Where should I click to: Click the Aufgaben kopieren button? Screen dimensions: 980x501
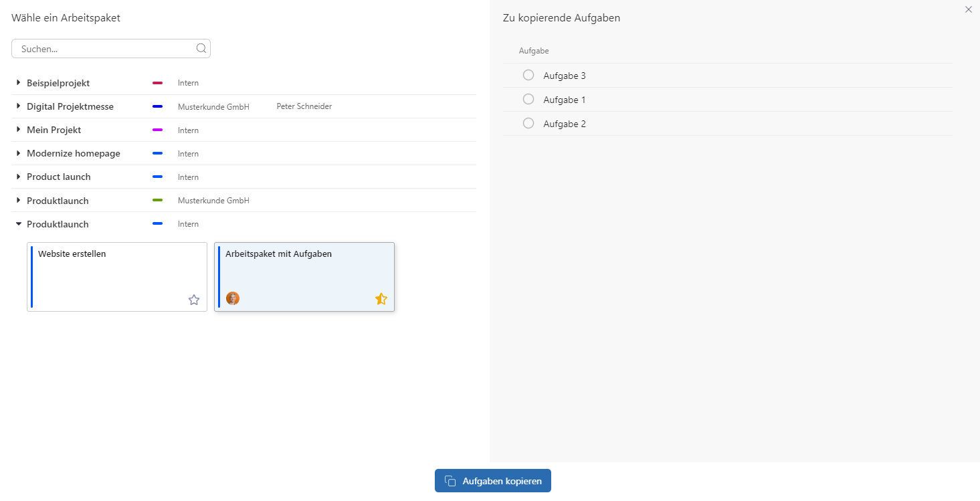click(493, 481)
